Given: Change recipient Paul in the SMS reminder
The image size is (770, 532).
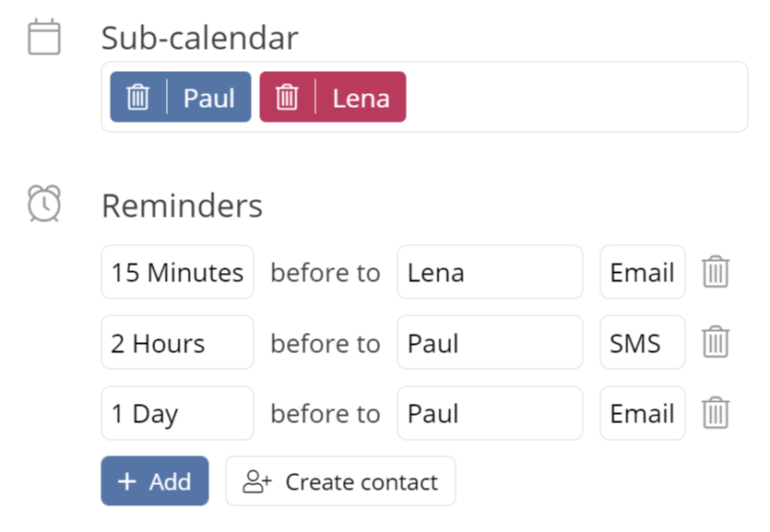Looking at the screenshot, I should 490,342.
